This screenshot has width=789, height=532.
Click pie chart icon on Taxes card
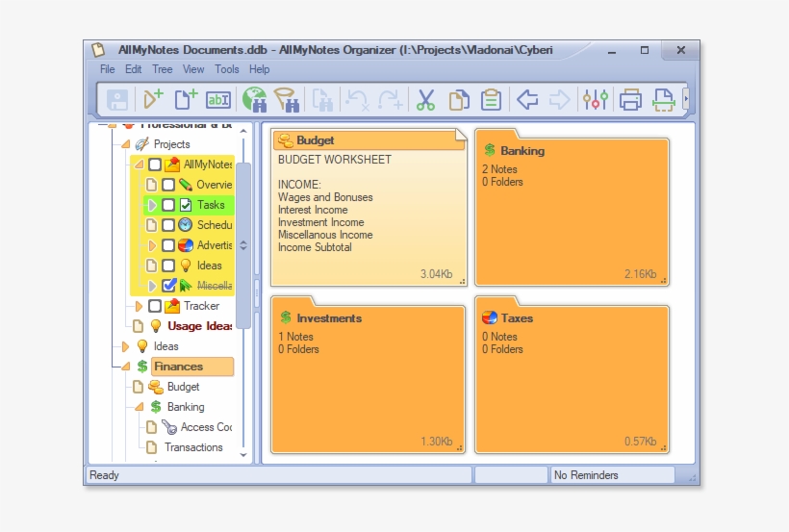point(489,317)
